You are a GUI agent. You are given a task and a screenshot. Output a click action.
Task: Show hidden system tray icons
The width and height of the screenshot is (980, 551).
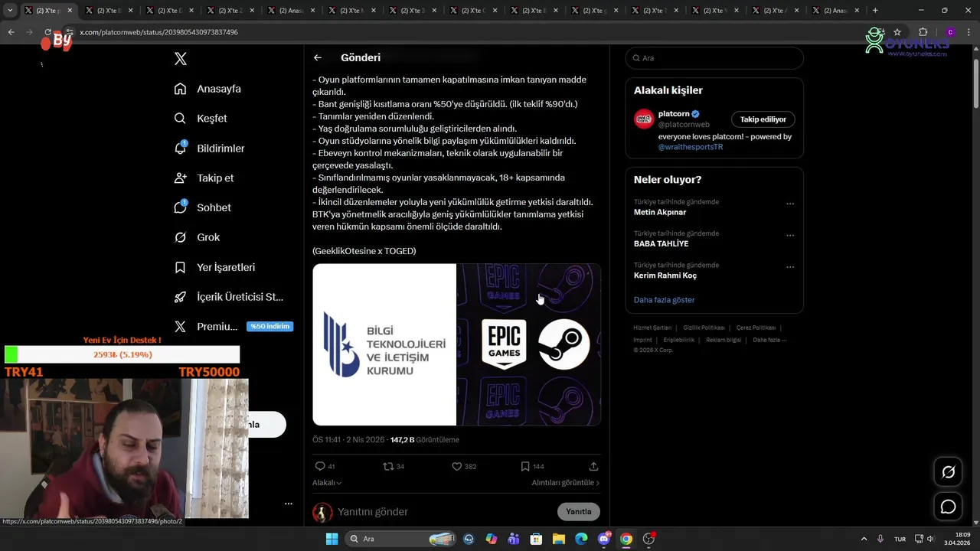pyautogui.click(x=864, y=539)
